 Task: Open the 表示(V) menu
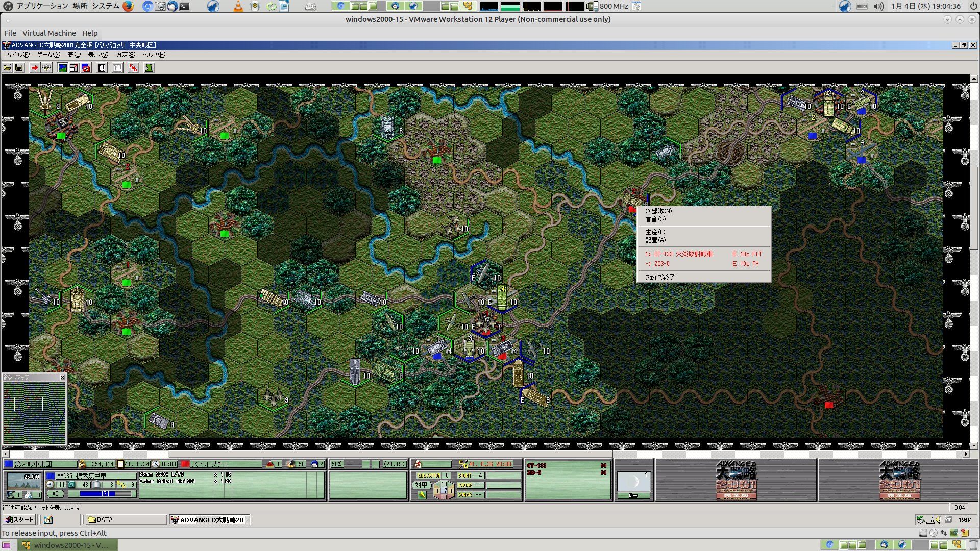pyautogui.click(x=98, y=55)
